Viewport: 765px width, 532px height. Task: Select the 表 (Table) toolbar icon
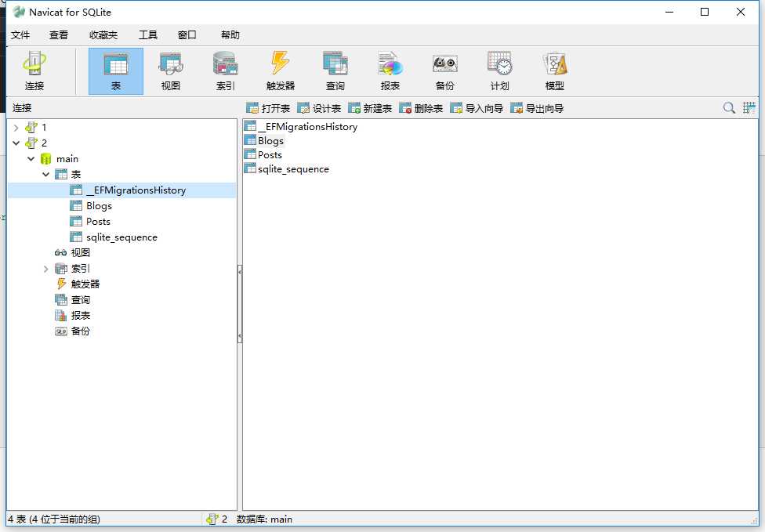point(116,71)
